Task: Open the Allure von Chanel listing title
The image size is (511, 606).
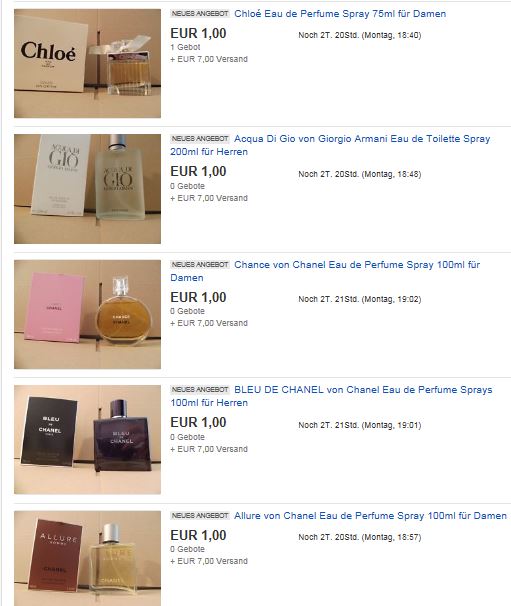Action: (x=370, y=516)
